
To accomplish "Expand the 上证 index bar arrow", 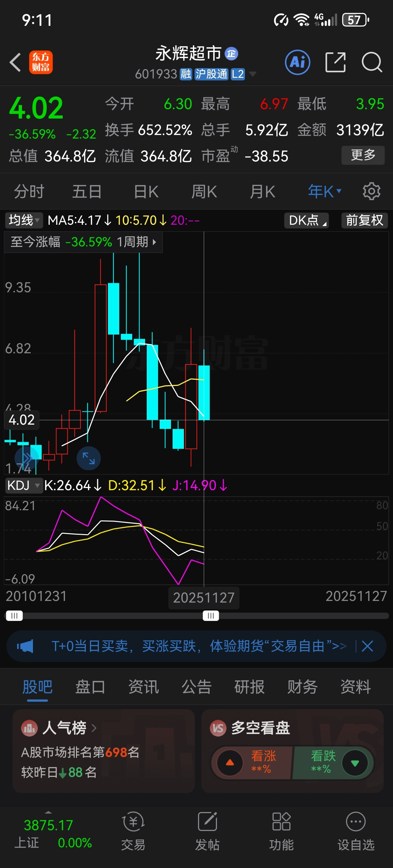I will 48,812.
